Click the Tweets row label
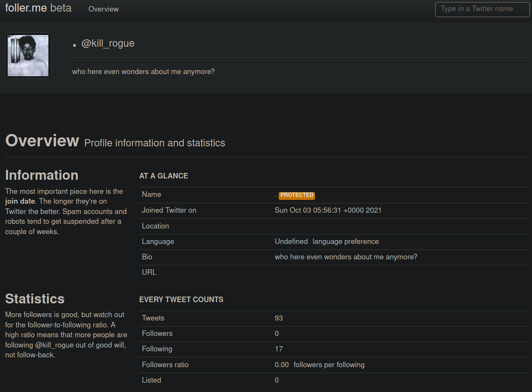Screen dimensions: 532x392 tap(153, 318)
